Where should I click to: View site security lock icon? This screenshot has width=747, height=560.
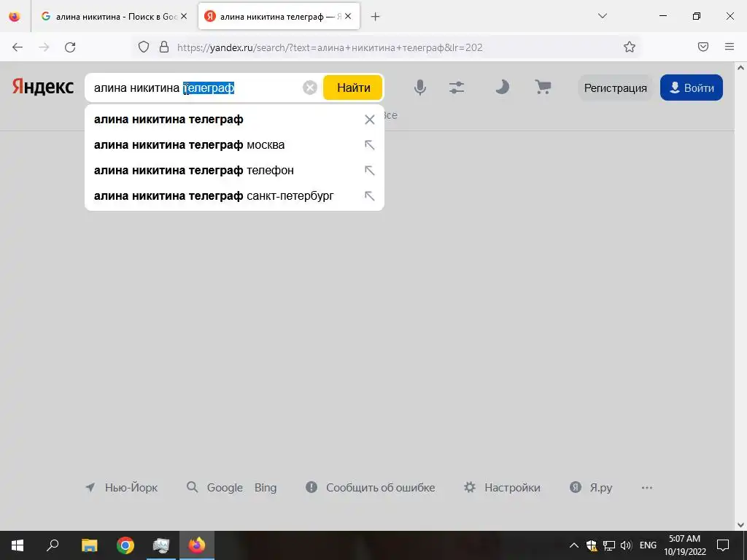tap(164, 47)
